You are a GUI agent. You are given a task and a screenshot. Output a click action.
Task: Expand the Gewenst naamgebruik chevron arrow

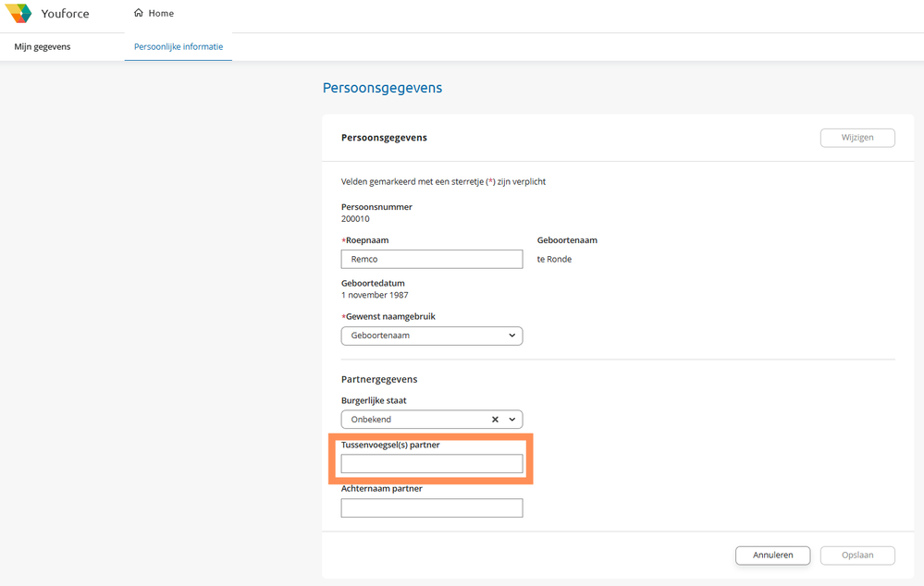point(512,336)
